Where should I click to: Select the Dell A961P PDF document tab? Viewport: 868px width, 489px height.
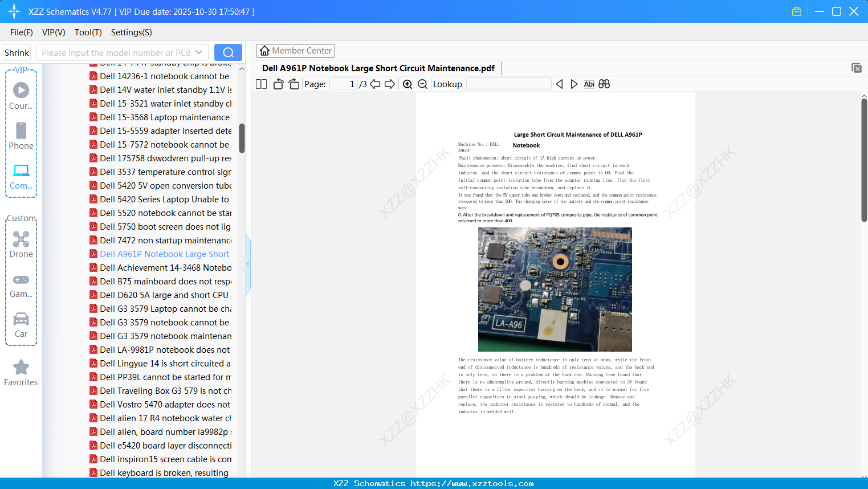378,68
